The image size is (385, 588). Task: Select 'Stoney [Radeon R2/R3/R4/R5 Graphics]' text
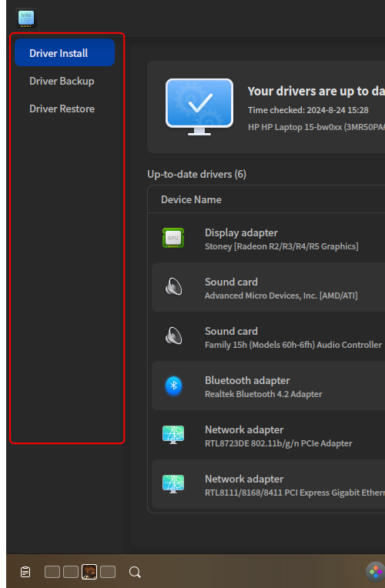pyautogui.click(x=281, y=246)
